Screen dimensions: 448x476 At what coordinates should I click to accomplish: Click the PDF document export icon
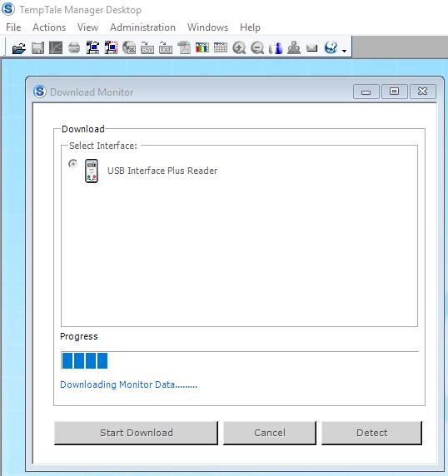coord(184,48)
